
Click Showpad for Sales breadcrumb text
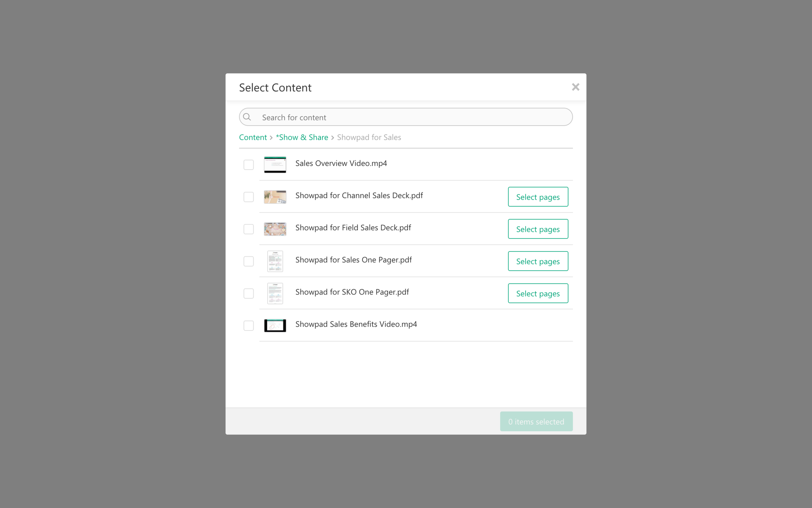coord(369,137)
